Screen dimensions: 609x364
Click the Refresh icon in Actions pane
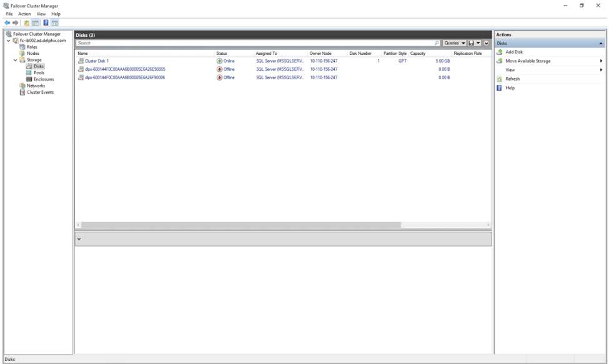pyautogui.click(x=499, y=79)
